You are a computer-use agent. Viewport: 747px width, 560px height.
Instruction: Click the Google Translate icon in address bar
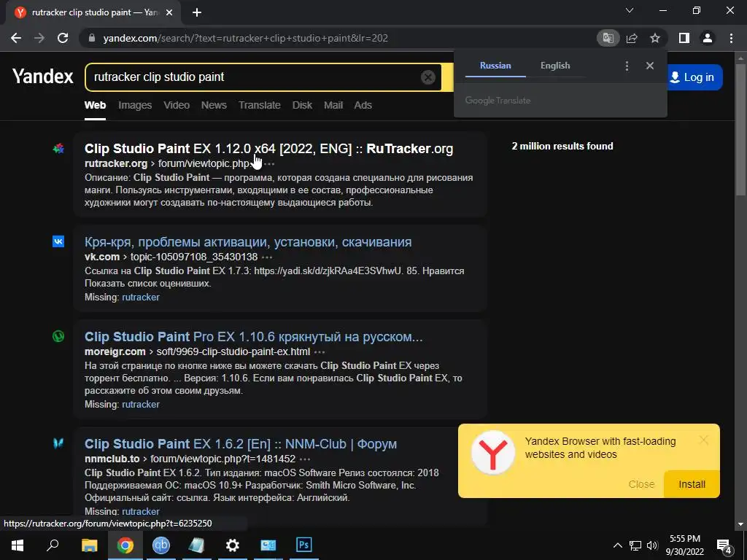coord(608,38)
